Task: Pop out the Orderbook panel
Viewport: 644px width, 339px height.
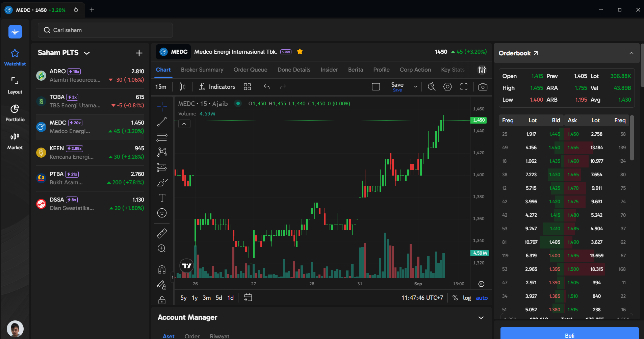Action: (x=536, y=53)
